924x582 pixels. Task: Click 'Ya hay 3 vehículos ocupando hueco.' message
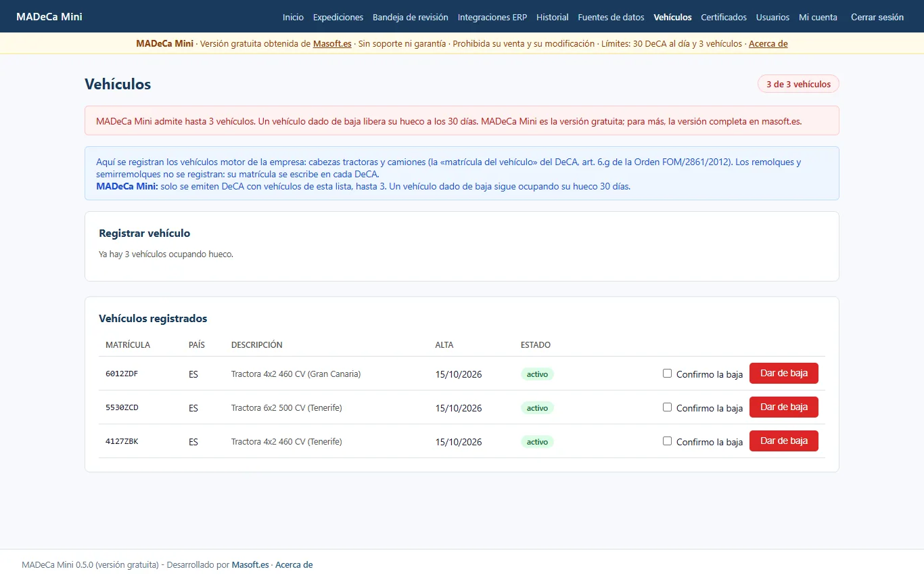pos(166,254)
